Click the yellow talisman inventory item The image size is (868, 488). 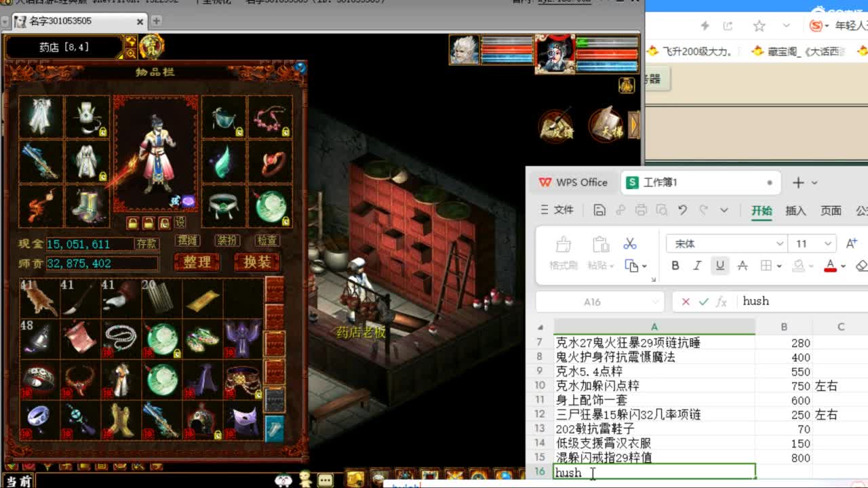[202, 298]
